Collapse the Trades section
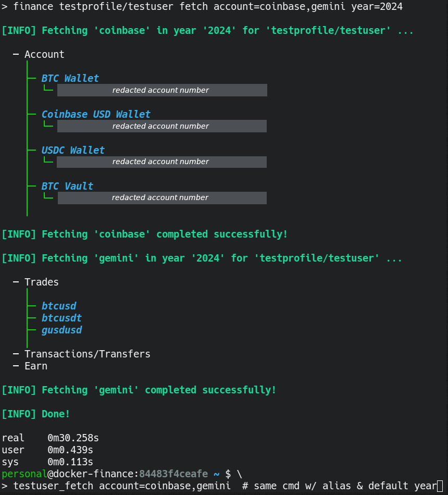 click(16, 282)
